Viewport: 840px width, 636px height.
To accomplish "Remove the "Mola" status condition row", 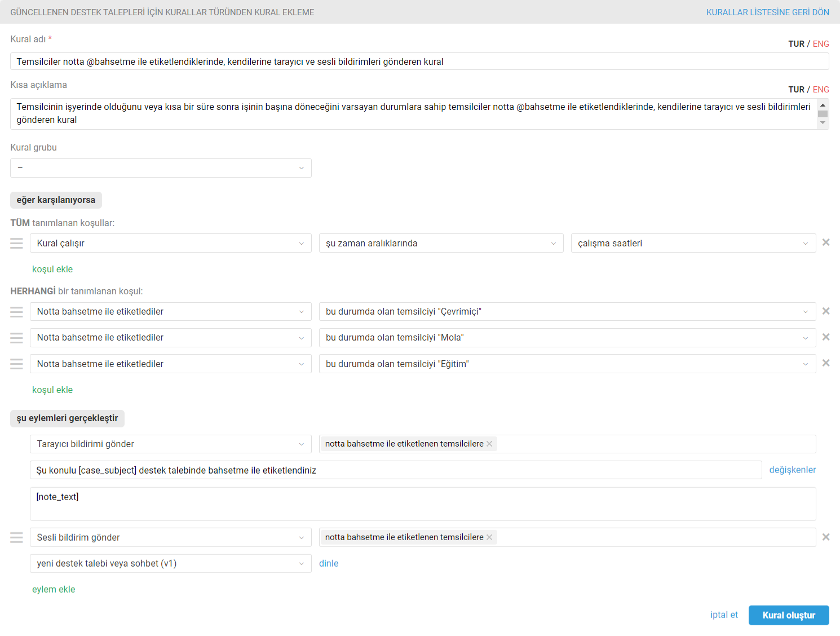I will 825,337.
